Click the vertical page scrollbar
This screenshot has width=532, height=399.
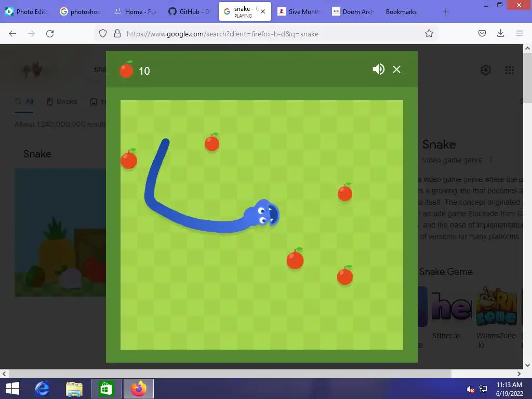pos(527,78)
